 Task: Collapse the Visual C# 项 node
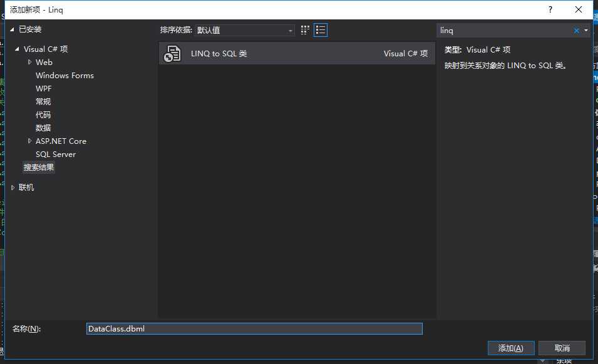pos(17,49)
